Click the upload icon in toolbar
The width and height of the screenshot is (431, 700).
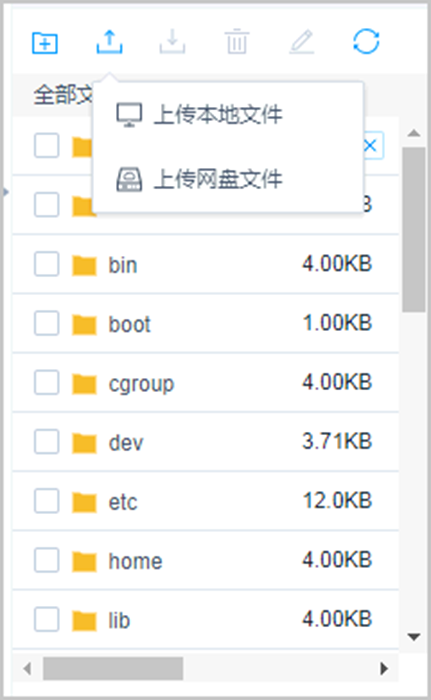coord(109,42)
